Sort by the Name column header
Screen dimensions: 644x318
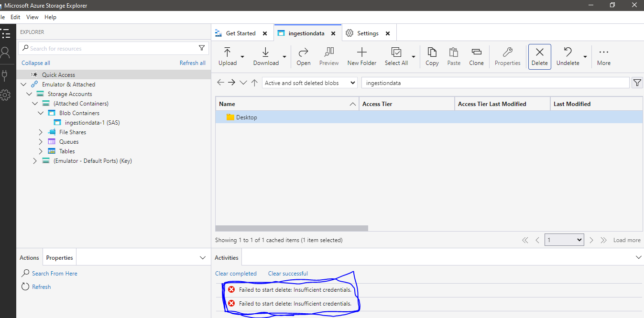tap(287, 104)
